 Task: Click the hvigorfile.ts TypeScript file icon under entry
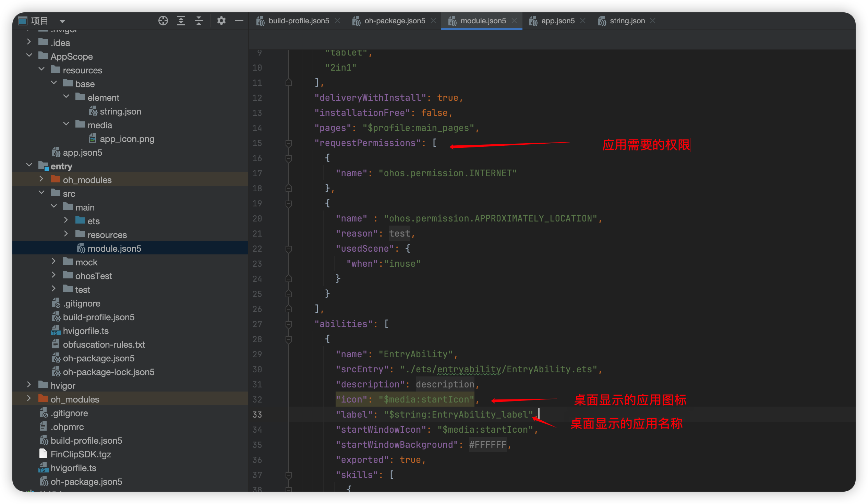pyautogui.click(x=56, y=331)
